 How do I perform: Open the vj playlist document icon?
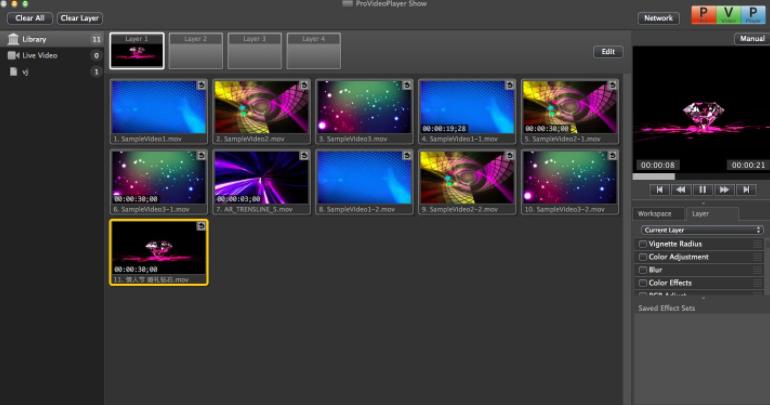coord(13,71)
